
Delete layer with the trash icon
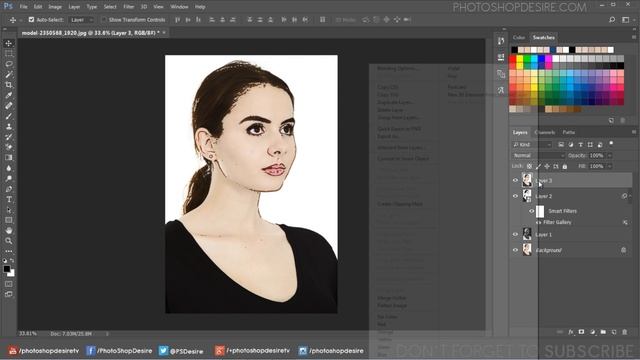624,332
